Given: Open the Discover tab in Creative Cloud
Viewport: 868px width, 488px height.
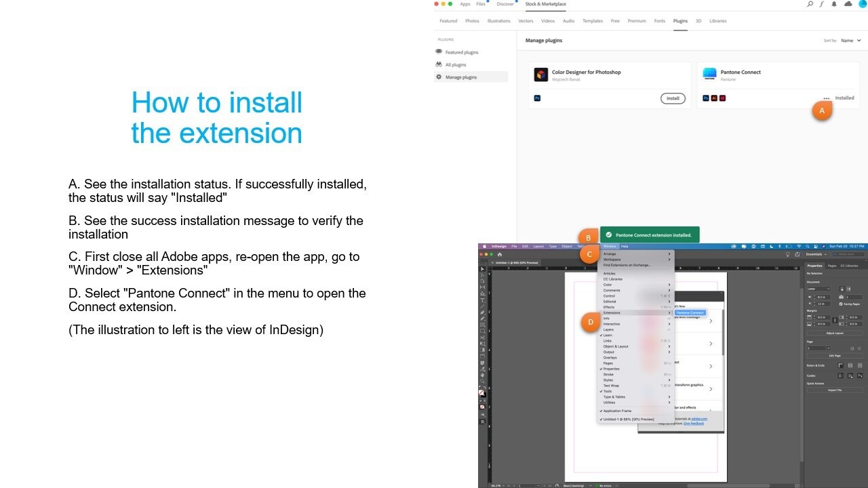Looking at the screenshot, I should 505,4.
